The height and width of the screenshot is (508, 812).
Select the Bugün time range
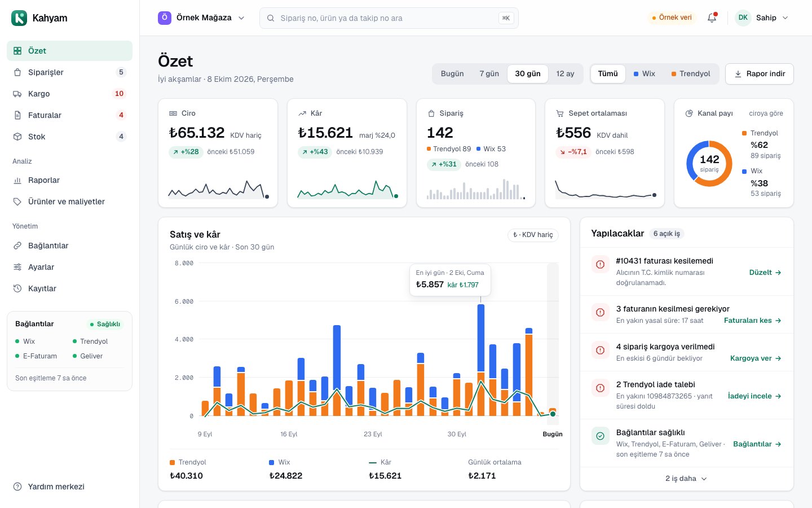pyautogui.click(x=452, y=74)
